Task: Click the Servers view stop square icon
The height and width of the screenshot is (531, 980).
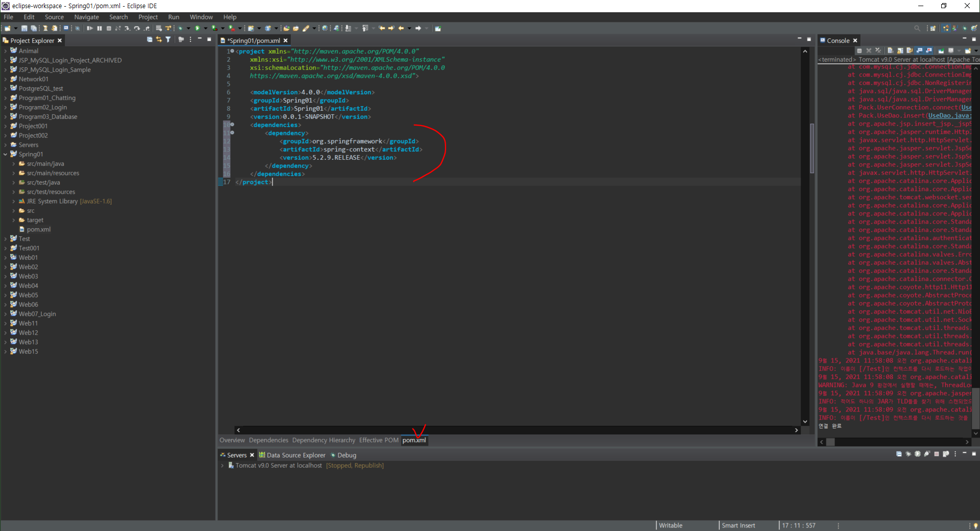Action: [x=937, y=454]
